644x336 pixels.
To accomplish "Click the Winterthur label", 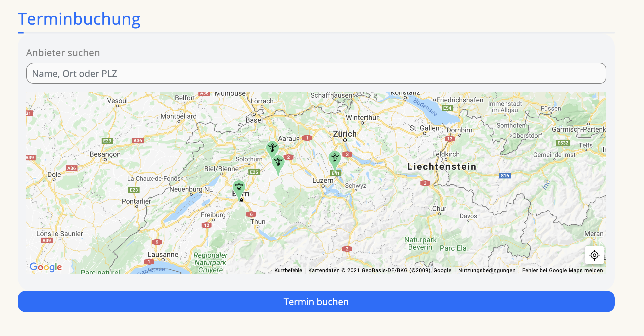I will point(362,117).
